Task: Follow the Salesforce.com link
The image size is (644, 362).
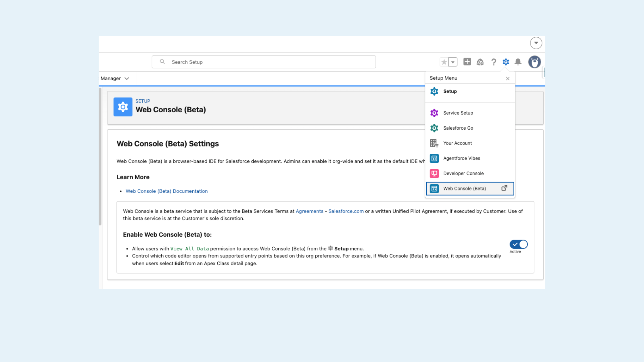Action: point(346,211)
